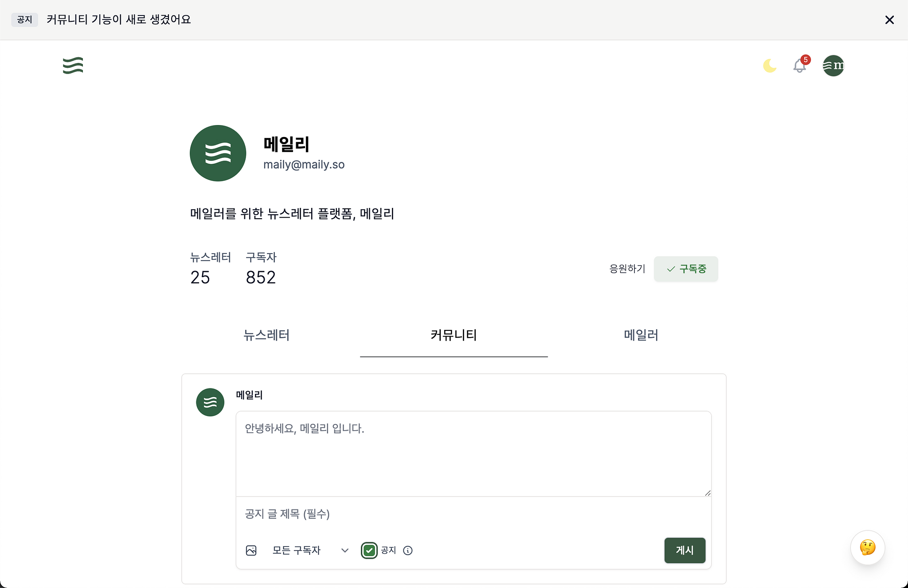The width and height of the screenshot is (908, 588).
Task: Open the profile avatar menu top-right
Action: point(834,66)
